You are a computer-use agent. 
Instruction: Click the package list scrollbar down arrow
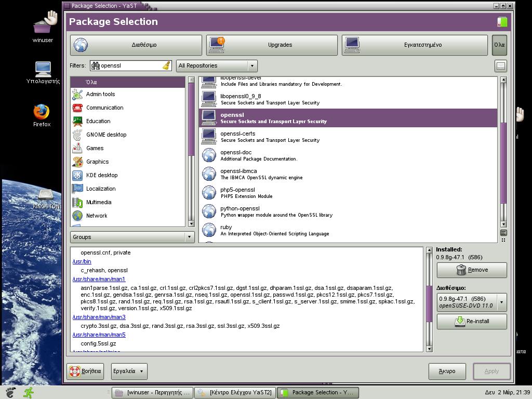tap(503, 224)
